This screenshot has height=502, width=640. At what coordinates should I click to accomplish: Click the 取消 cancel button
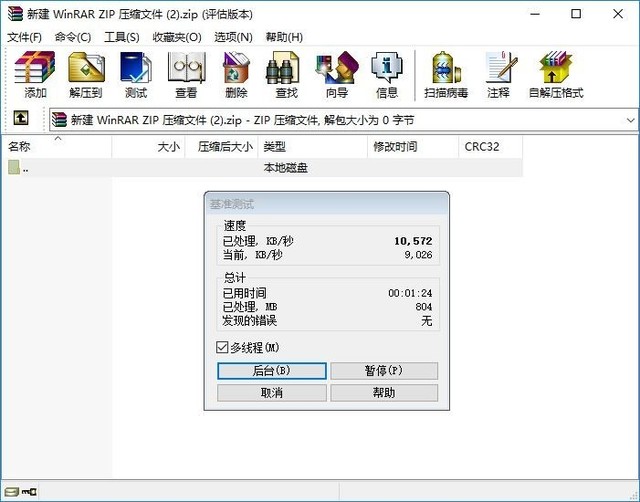pos(272,393)
